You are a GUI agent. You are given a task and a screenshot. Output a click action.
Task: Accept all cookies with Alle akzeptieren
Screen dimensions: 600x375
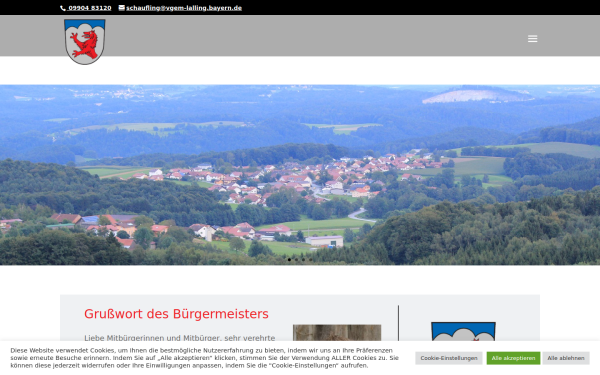513,358
